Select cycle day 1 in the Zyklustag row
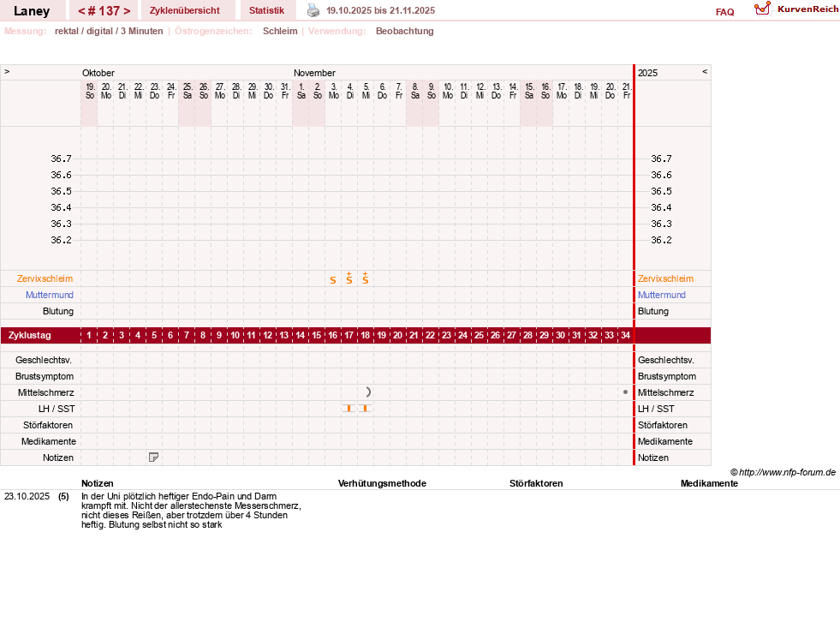This screenshot has height=622, width=840. point(89,335)
